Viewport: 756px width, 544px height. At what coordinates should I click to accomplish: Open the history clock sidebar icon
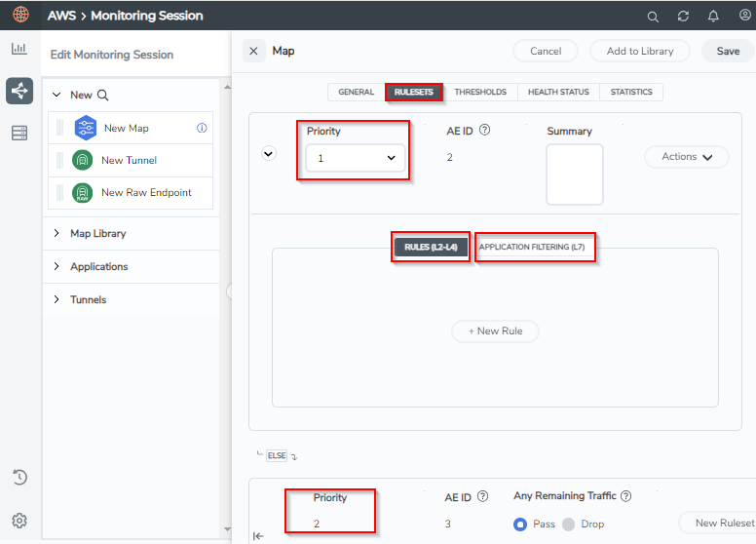[19, 478]
